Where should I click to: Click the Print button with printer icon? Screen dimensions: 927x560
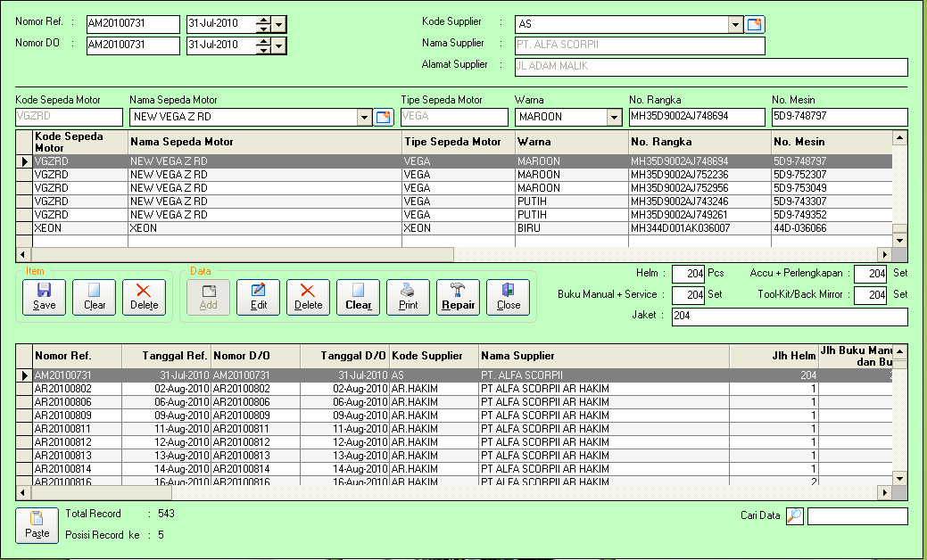point(408,296)
